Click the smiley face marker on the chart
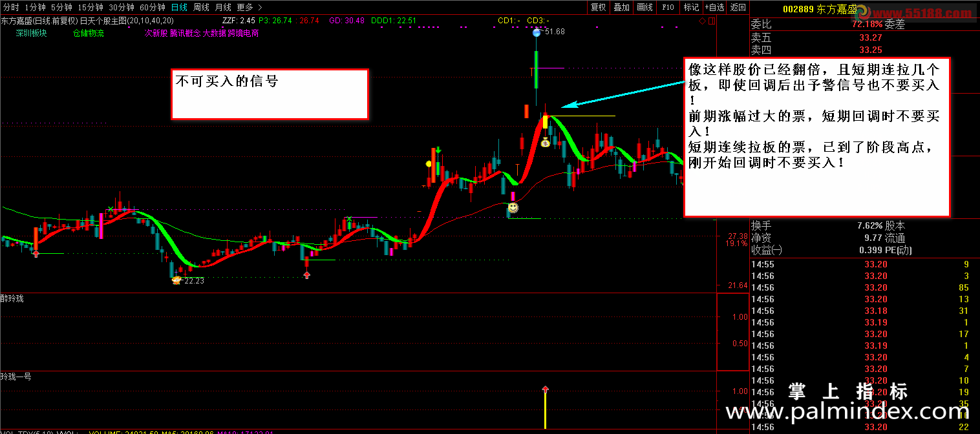 click(513, 208)
